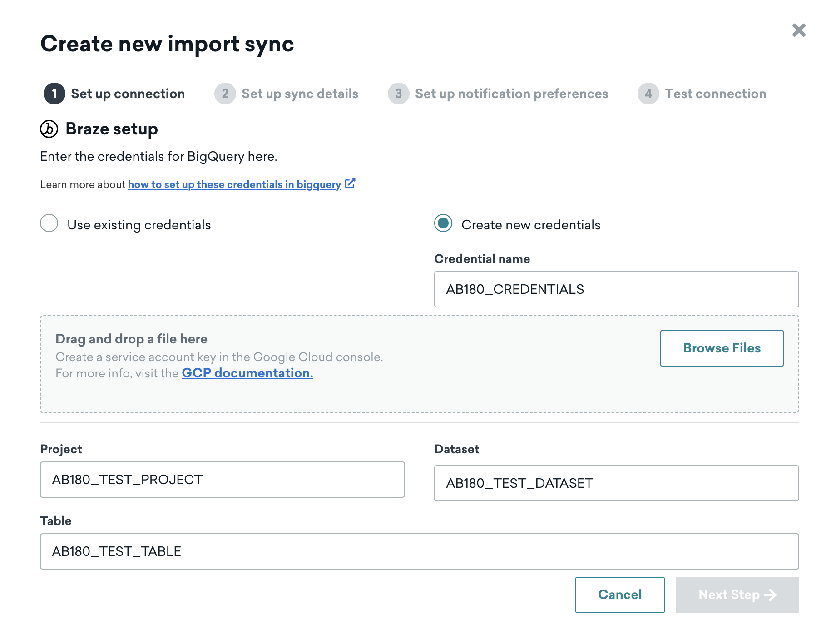Click the Cancel button

coord(620,595)
